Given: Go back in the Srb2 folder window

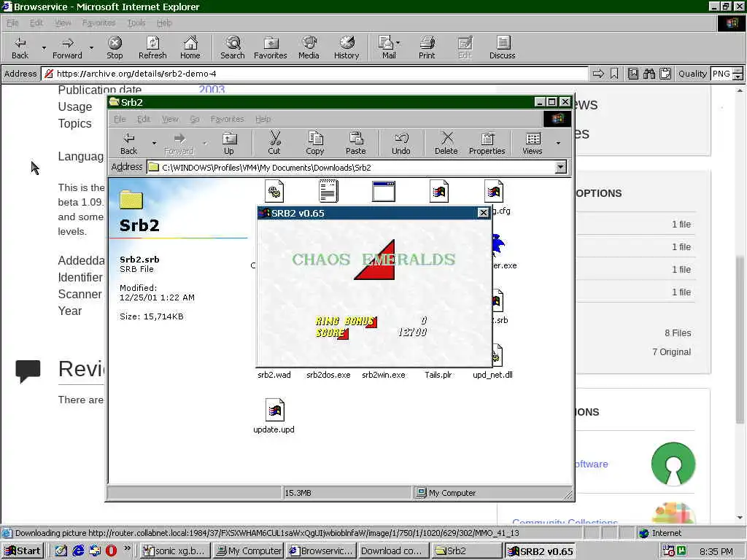Looking at the screenshot, I should point(128,144).
